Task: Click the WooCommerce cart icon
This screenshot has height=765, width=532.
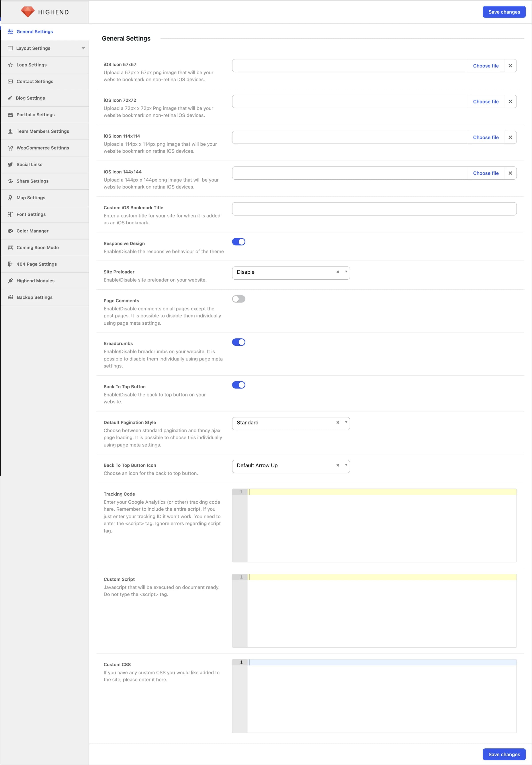Action: point(10,148)
